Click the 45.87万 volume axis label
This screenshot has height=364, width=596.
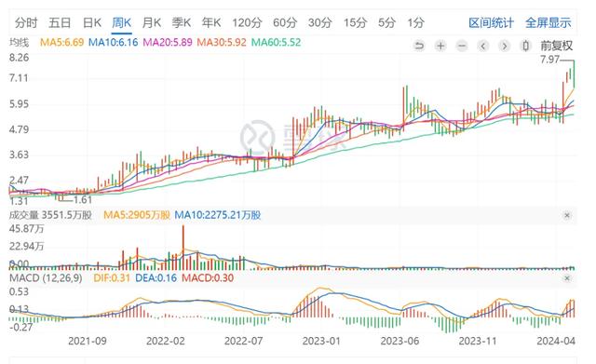click(27, 228)
